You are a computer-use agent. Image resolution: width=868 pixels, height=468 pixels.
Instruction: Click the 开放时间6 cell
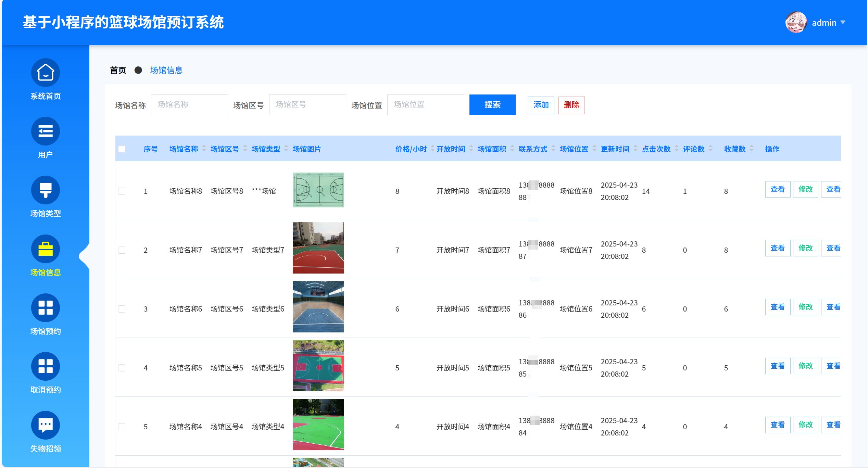[x=453, y=309]
